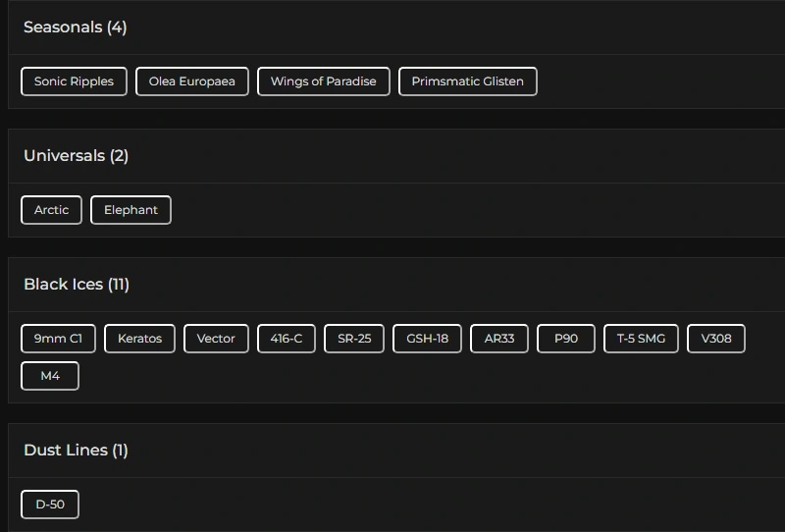Choose the 416-C tag
This screenshot has height=532, width=785.
(287, 339)
